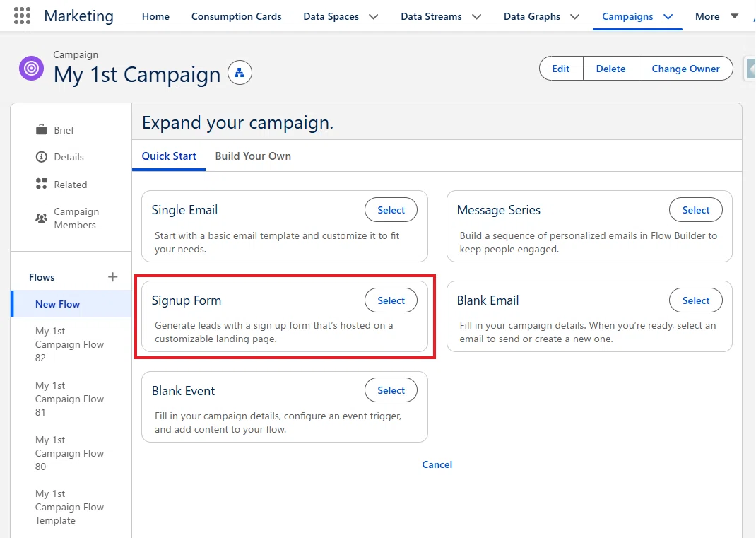756x538 pixels.
Task: Click the Campaign Members people icon
Action: click(x=42, y=218)
